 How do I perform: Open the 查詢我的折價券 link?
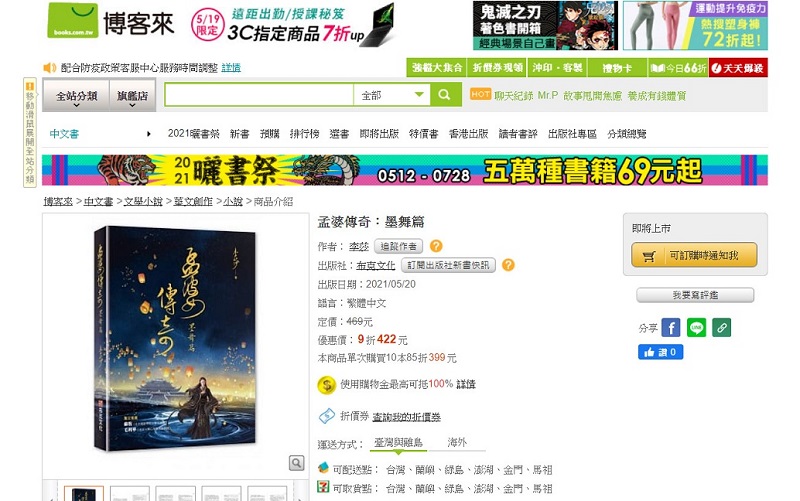[x=406, y=417]
